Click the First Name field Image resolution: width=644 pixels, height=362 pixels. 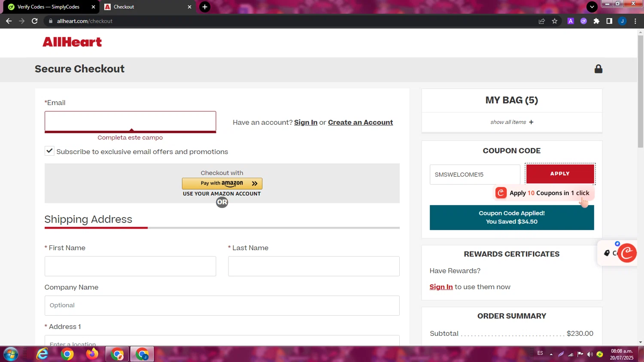[130, 266]
